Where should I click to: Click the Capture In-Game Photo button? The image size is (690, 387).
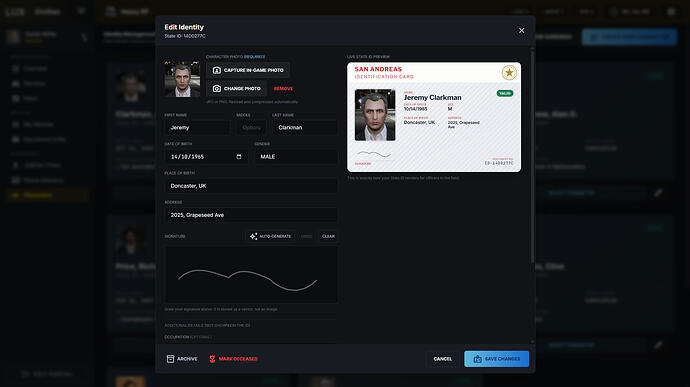click(248, 70)
